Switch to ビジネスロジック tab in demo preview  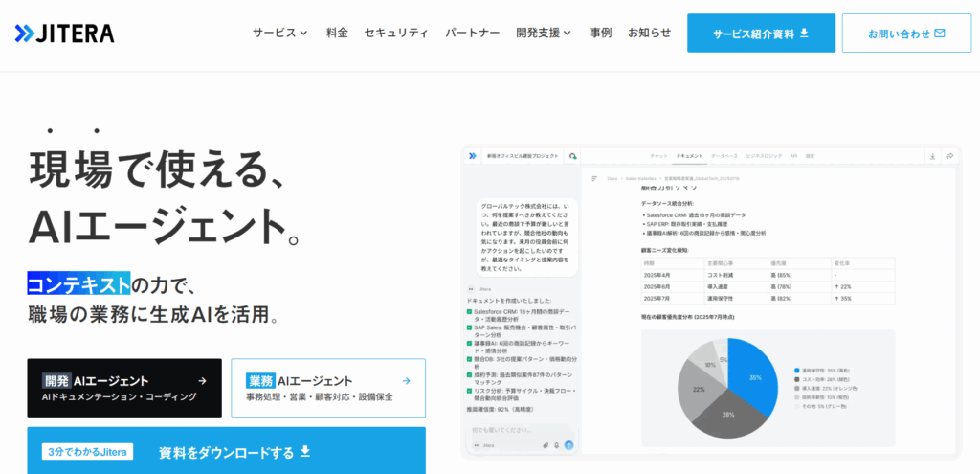(x=764, y=156)
